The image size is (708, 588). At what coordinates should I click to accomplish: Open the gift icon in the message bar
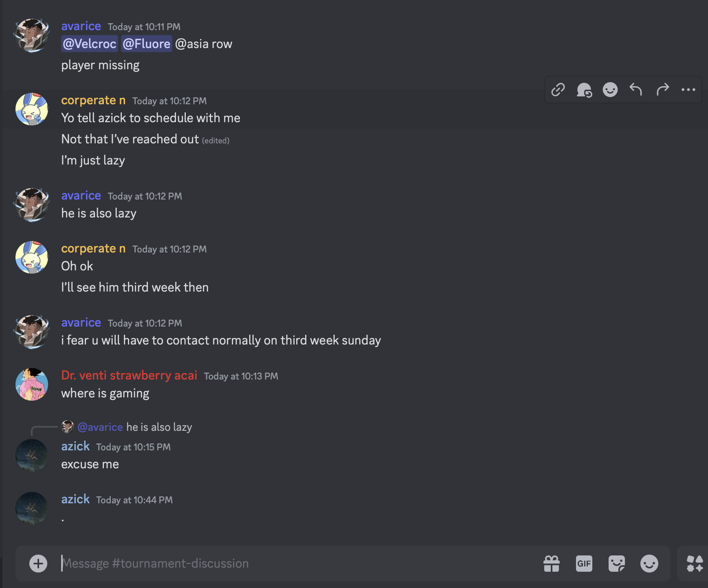552,564
